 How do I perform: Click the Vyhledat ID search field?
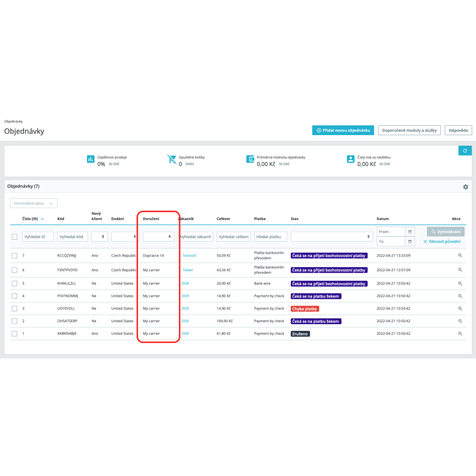pyautogui.click(x=38, y=237)
